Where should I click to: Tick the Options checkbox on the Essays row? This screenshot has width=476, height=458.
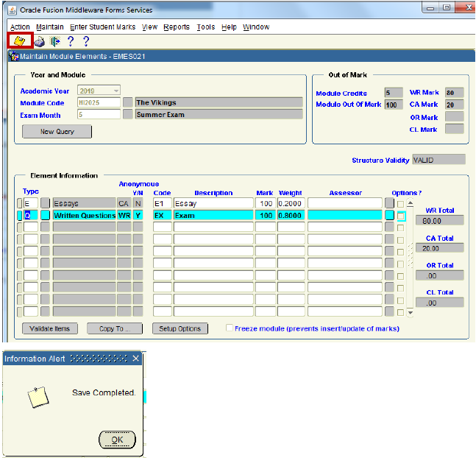pos(401,204)
